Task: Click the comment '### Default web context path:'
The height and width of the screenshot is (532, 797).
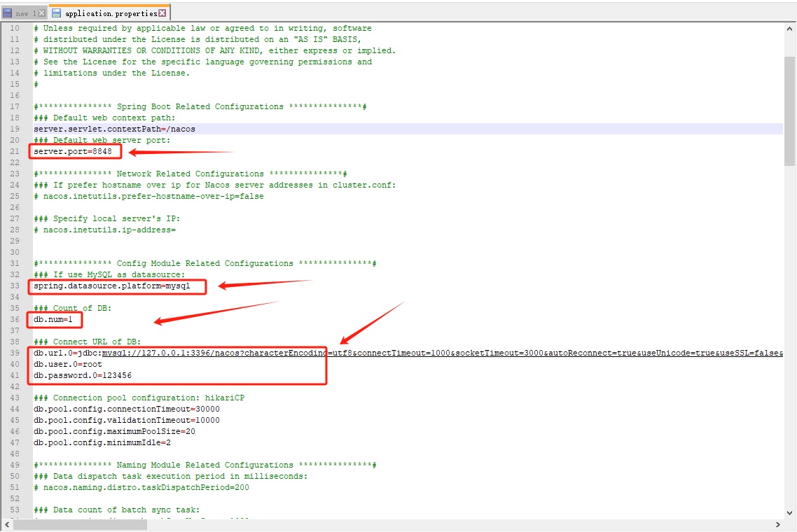Action: tap(104, 118)
